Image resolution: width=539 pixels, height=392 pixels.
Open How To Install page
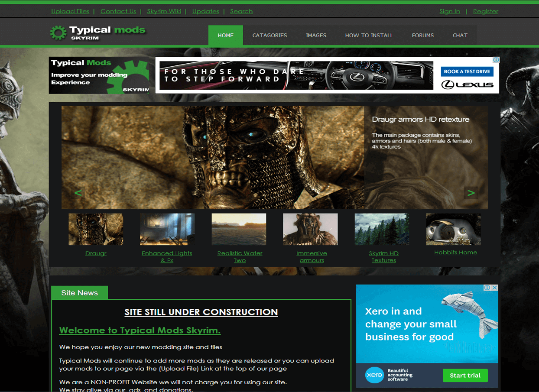pos(369,36)
